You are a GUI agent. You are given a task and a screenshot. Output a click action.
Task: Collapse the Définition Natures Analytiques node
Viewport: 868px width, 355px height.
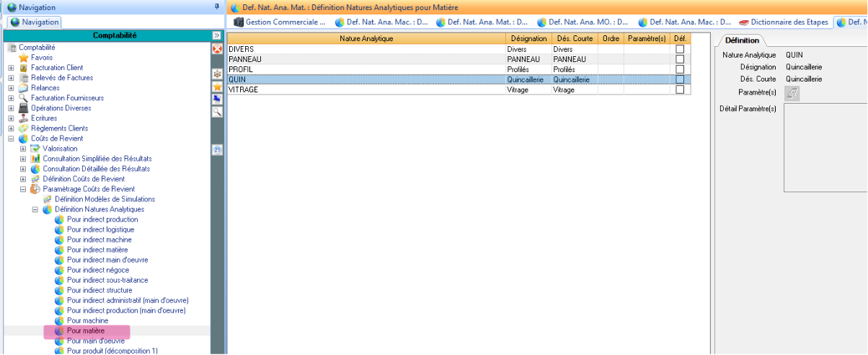coord(35,209)
